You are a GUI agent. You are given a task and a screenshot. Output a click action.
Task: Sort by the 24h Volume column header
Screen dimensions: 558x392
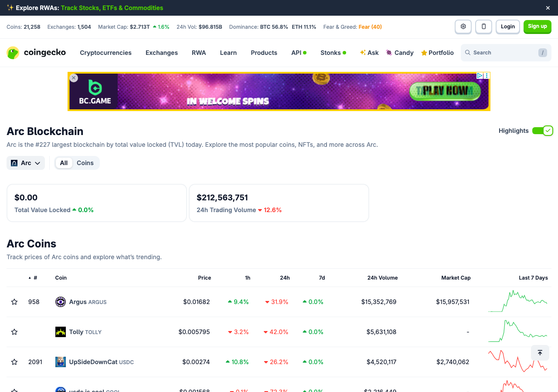382,278
